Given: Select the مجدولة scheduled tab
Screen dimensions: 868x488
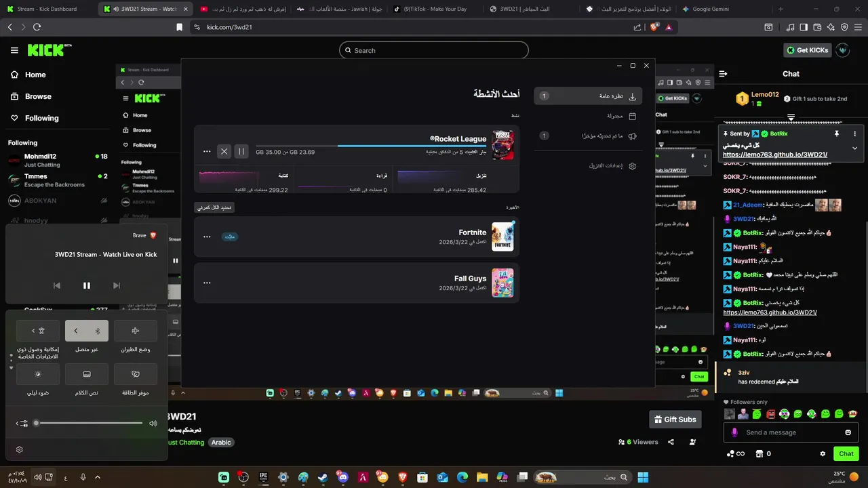Looking at the screenshot, I should point(588,116).
